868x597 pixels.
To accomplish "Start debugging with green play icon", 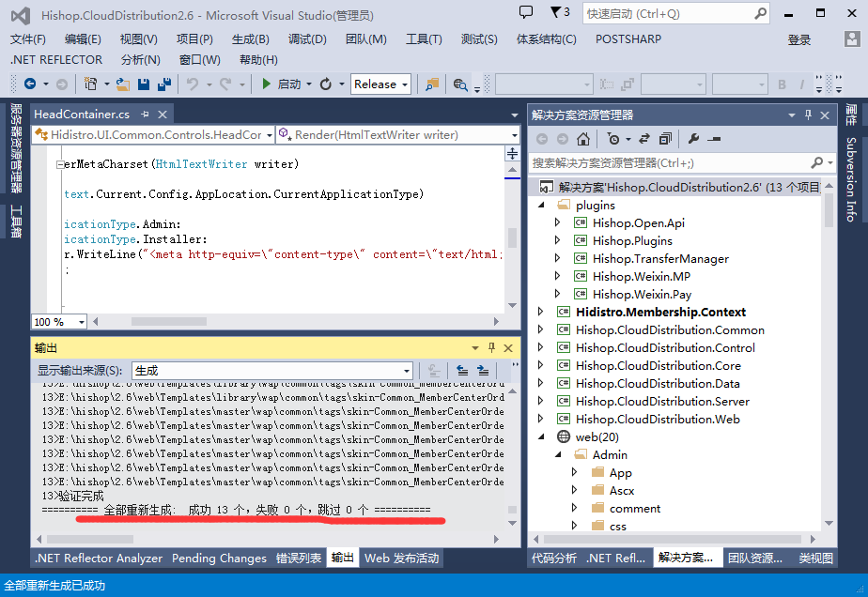I will pyautogui.click(x=266, y=84).
